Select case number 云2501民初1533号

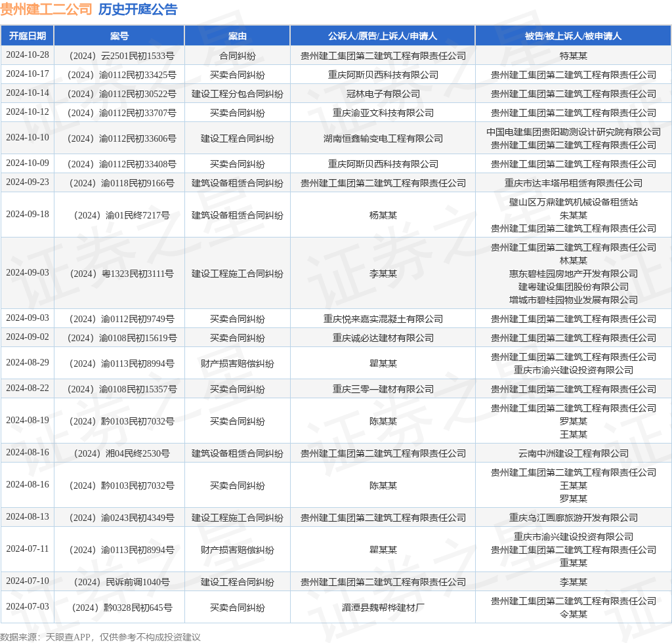tap(121, 56)
